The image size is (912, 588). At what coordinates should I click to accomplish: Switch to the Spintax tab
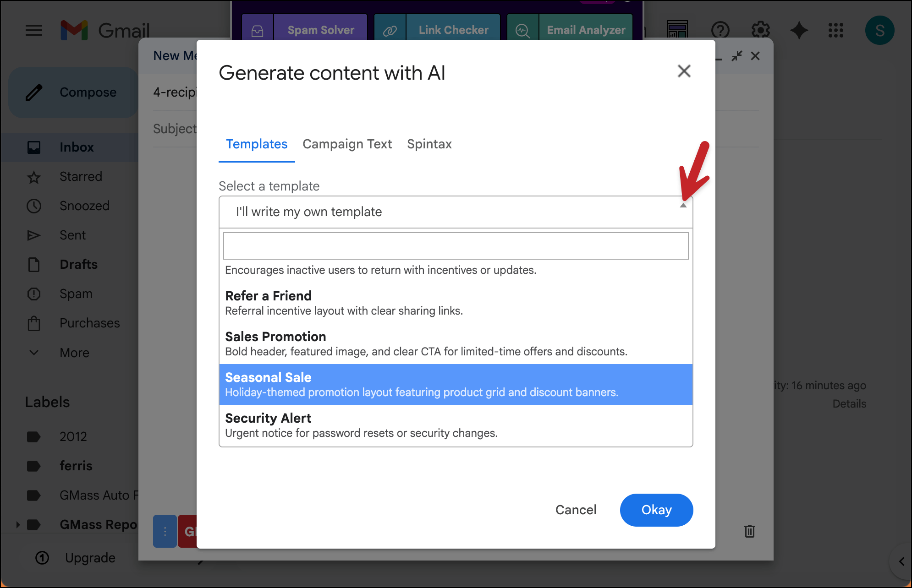[429, 144]
